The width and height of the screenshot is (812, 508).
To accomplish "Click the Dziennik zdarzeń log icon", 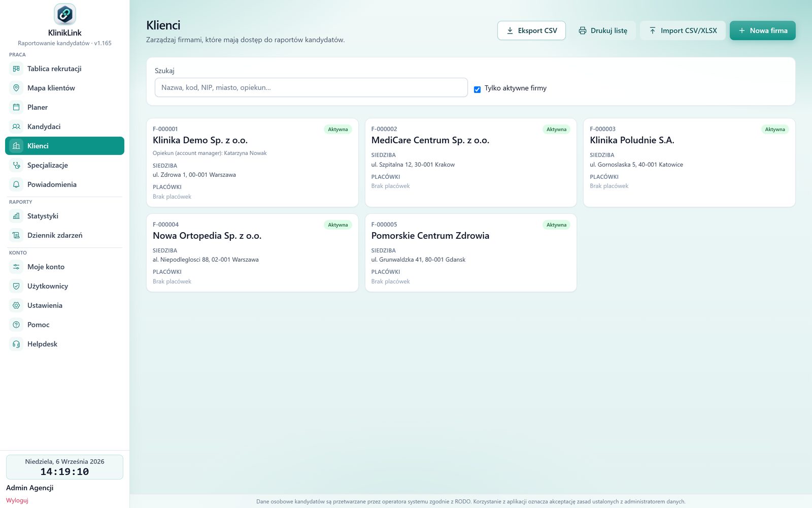I will (x=16, y=235).
